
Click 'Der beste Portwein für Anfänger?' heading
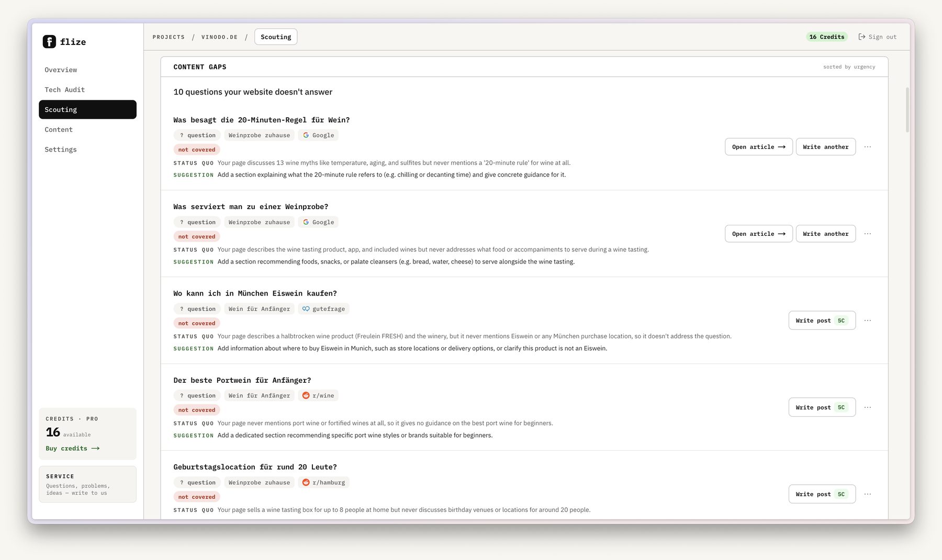pos(242,380)
